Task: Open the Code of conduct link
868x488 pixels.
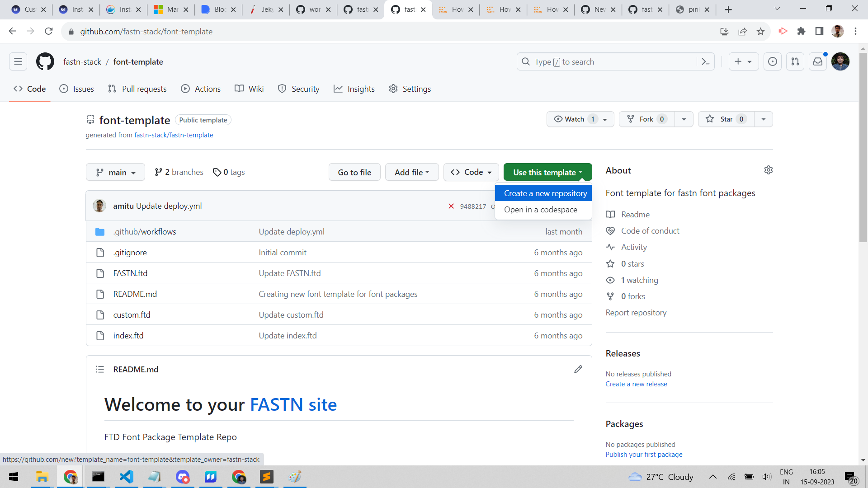Action: (x=650, y=231)
